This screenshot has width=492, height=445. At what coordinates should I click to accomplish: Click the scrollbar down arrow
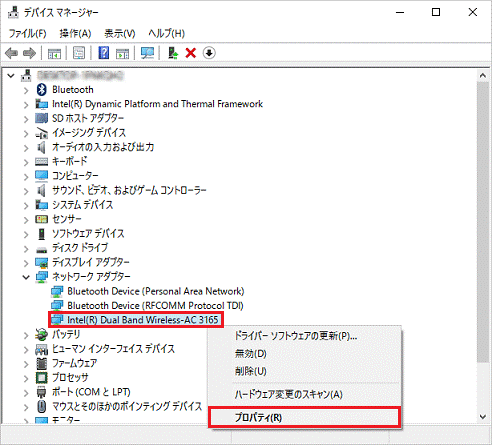click(482, 416)
